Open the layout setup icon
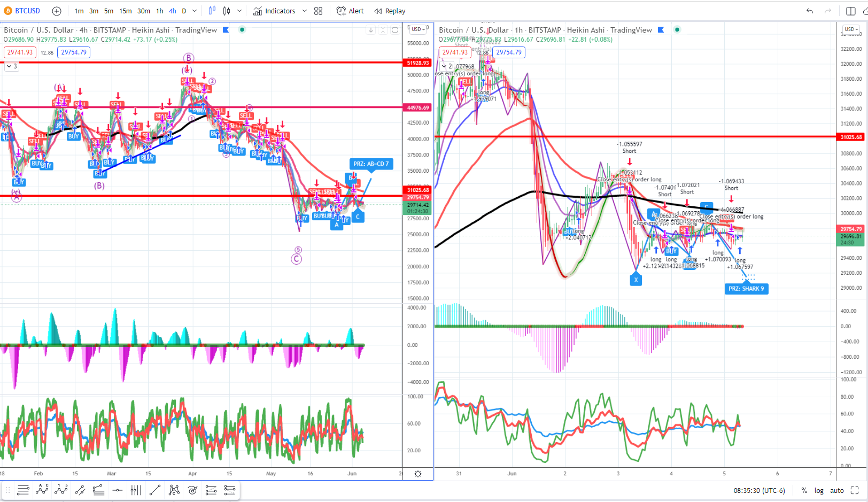 tap(851, 11)
